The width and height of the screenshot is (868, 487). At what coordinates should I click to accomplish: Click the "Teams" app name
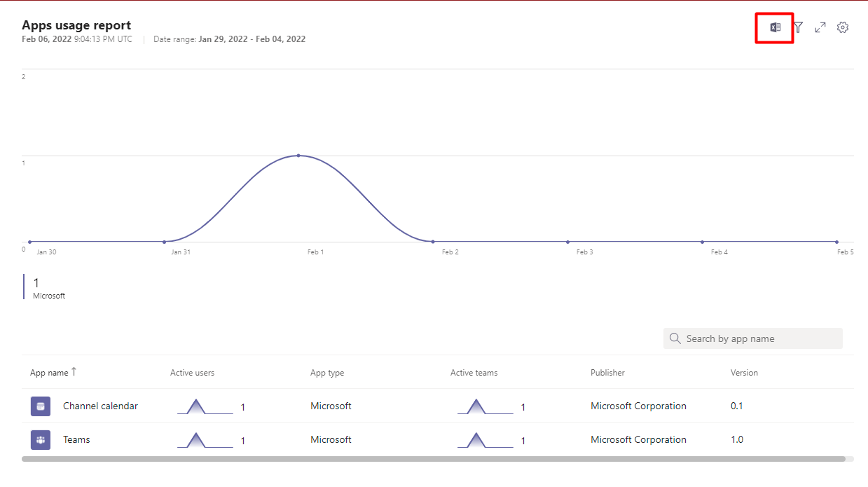pos(76,440)
